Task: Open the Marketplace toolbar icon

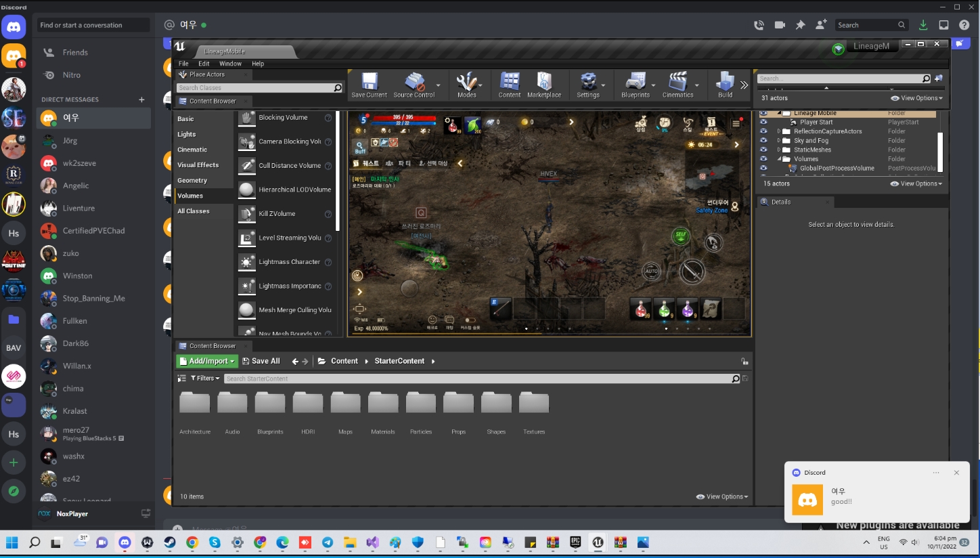Action: tap(544, 85)
